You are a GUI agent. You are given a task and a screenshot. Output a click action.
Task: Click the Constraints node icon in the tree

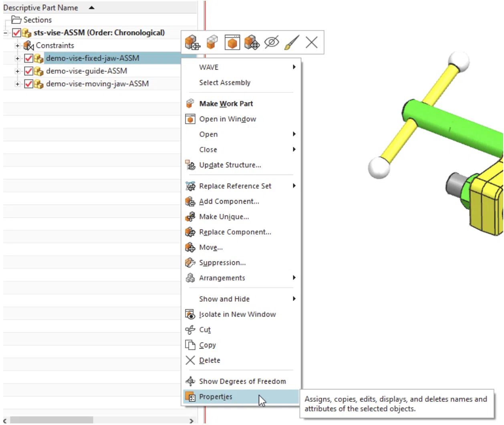coord(28,46)
